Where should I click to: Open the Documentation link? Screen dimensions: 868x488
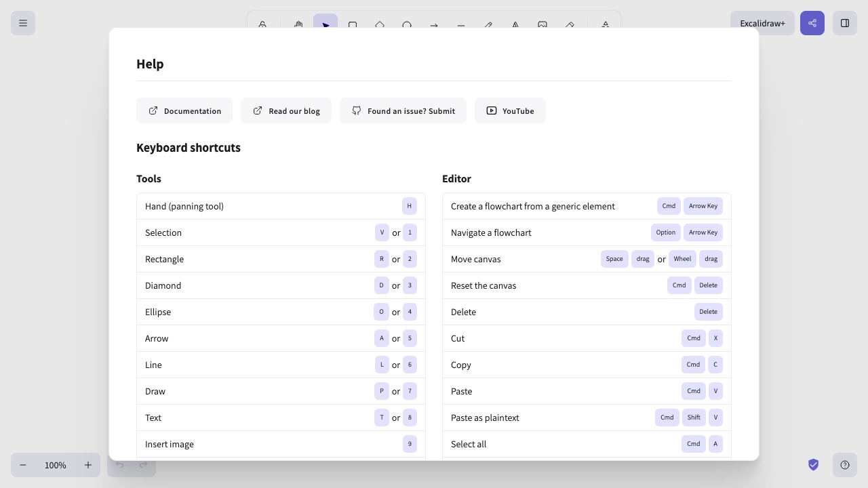[x=184, y=110]
